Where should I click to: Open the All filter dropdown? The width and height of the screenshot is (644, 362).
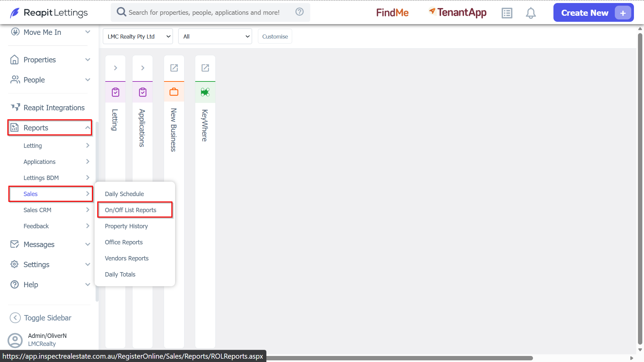pos(215,37)
